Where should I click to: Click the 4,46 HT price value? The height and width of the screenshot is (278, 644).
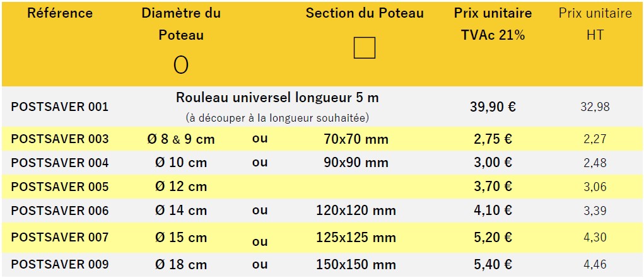click(595, 264)
